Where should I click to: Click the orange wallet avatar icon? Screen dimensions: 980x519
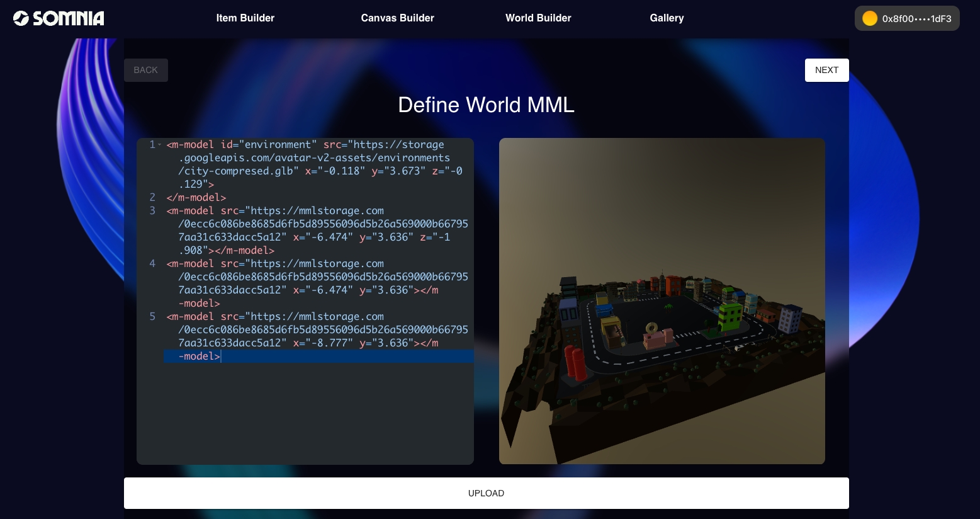tap(869, 18)
